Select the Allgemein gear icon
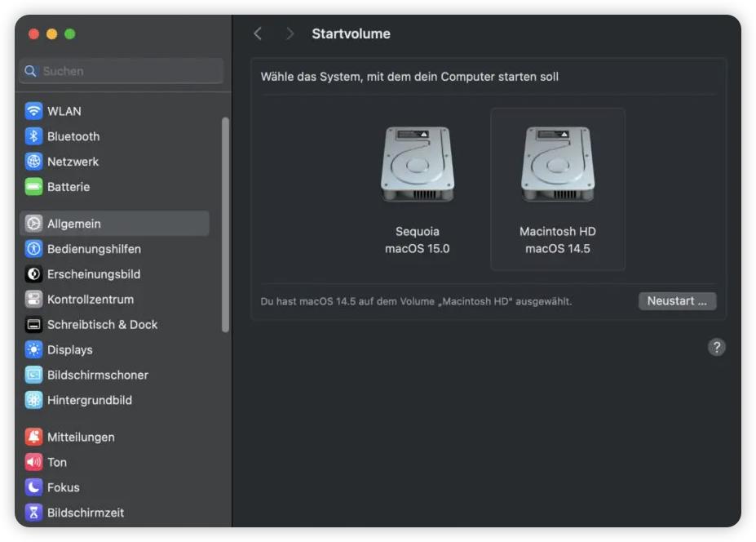 point(33,224)
